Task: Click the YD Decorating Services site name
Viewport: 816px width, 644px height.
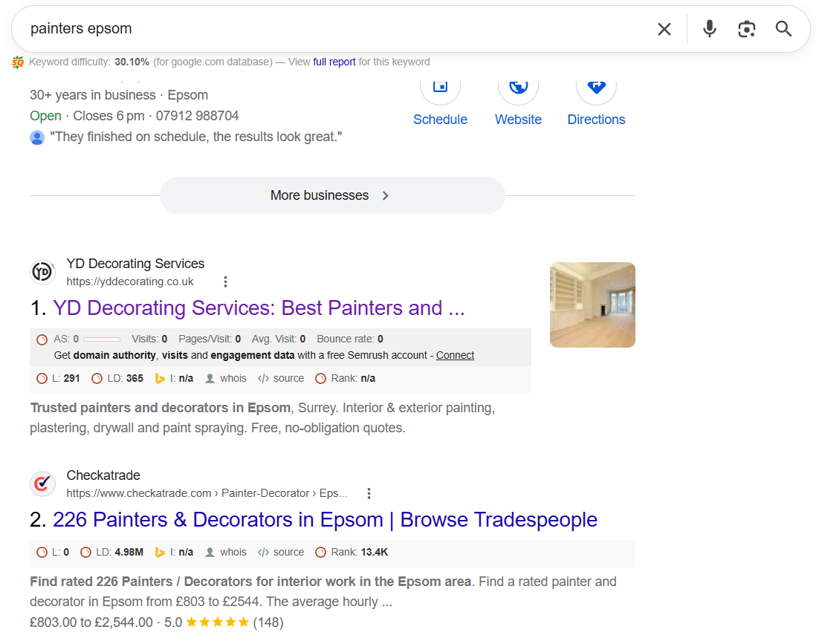Action: coord(135,264)
